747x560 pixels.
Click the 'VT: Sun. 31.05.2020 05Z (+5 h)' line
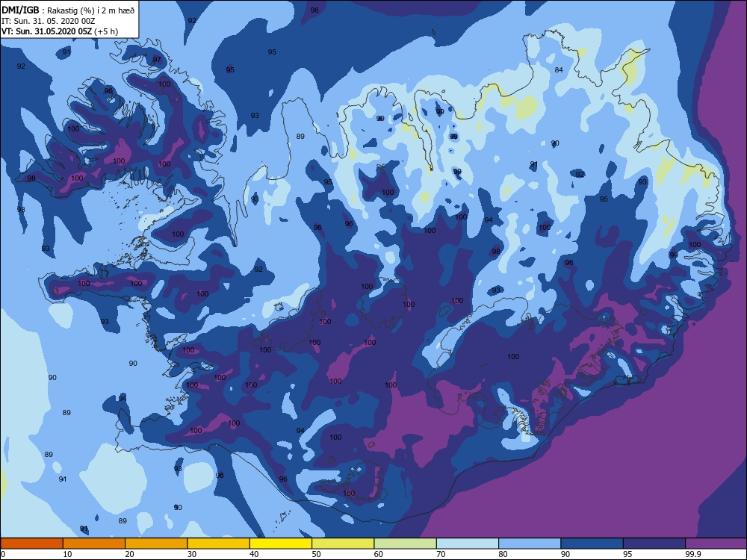[60, 31]
